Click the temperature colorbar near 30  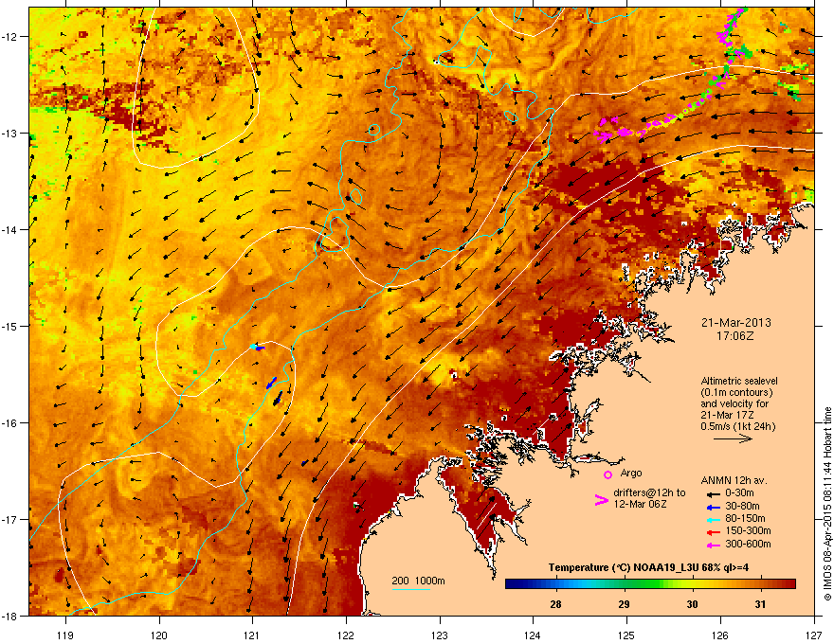pos(692,584)
